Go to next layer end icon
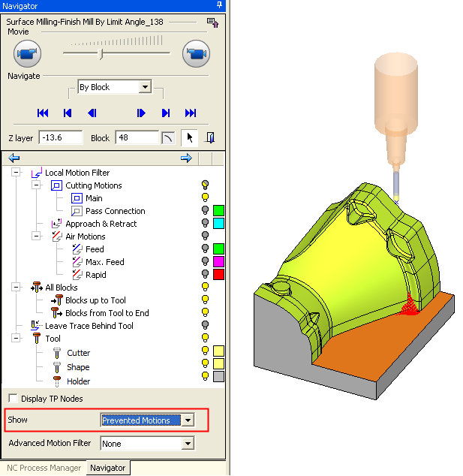Screen dimensions: 463x476 (x=166, y=113)
